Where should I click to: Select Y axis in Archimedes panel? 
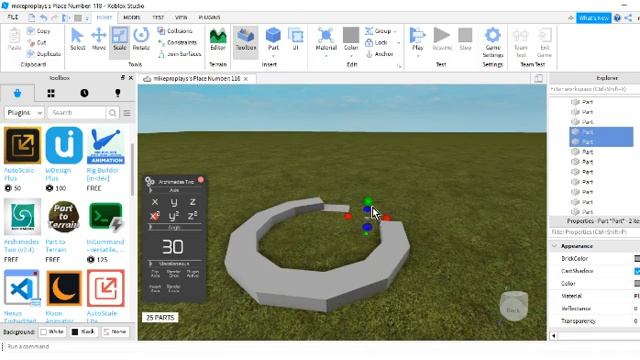(174, 202)
